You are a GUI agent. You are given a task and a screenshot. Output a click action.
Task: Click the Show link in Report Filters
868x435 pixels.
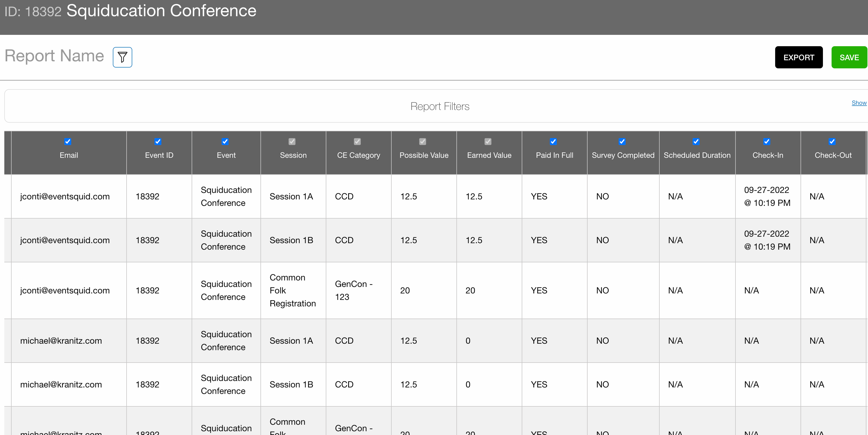859,103
